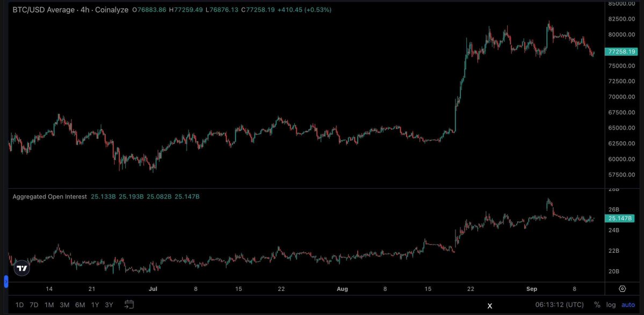Switch to 3M time range
The width and height of the screenshot is (644, 315).
pyautogui.click(x=64, y=305)
